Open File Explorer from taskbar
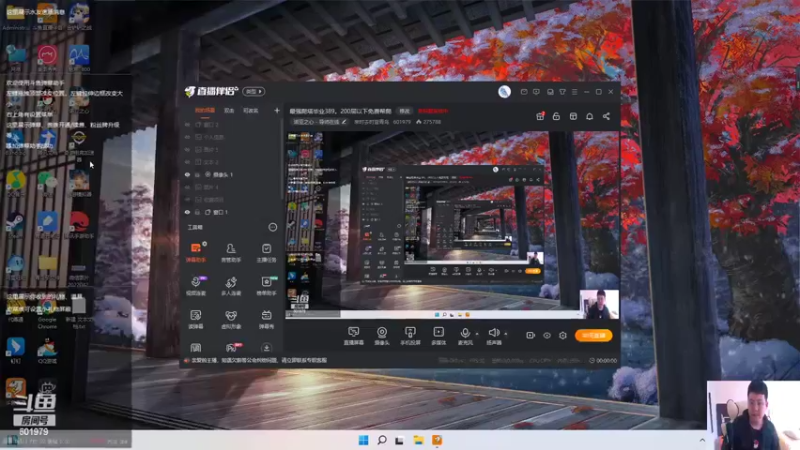 pyautogui.click(x=418, y=440)
